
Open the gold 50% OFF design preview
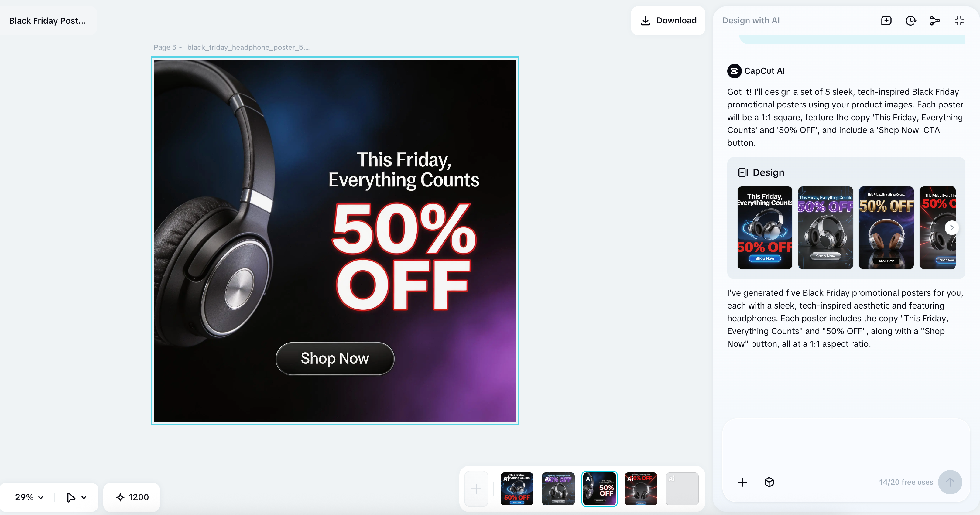tap(886, 227)
